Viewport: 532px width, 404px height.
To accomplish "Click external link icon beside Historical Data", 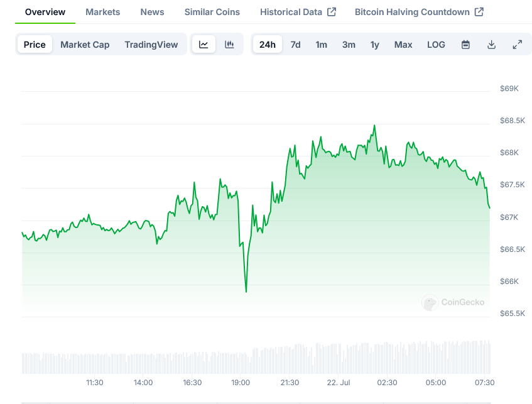I will (x=332, y=12).
